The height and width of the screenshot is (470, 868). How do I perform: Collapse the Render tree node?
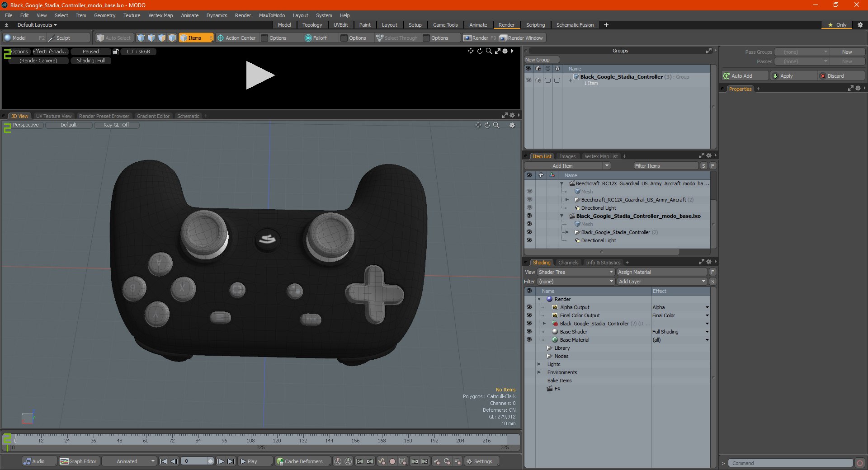(x=539, y=299)
